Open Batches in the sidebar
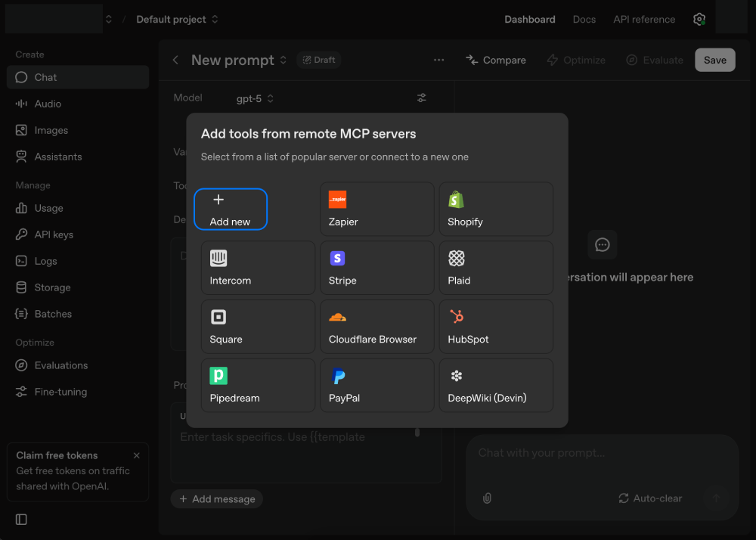 point(78,314)
